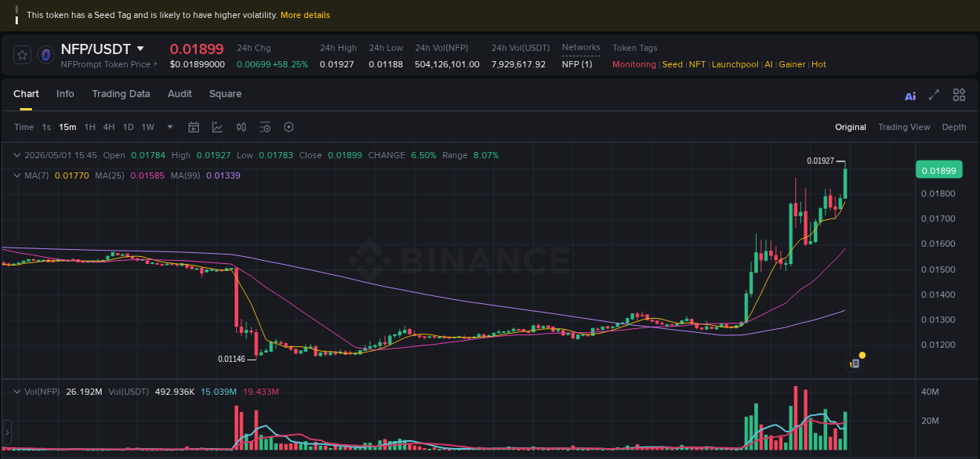
Task: Select the 15m time interval
Action: point(67,127)
